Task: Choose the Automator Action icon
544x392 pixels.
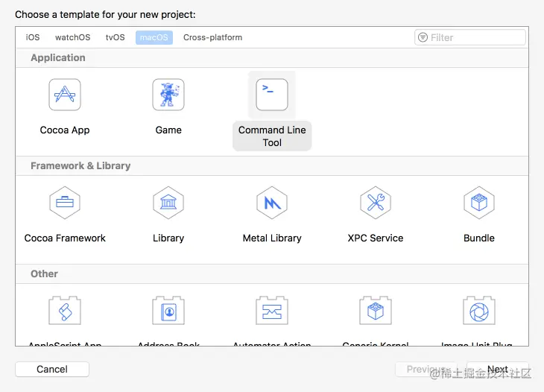Action: (272, 311)
